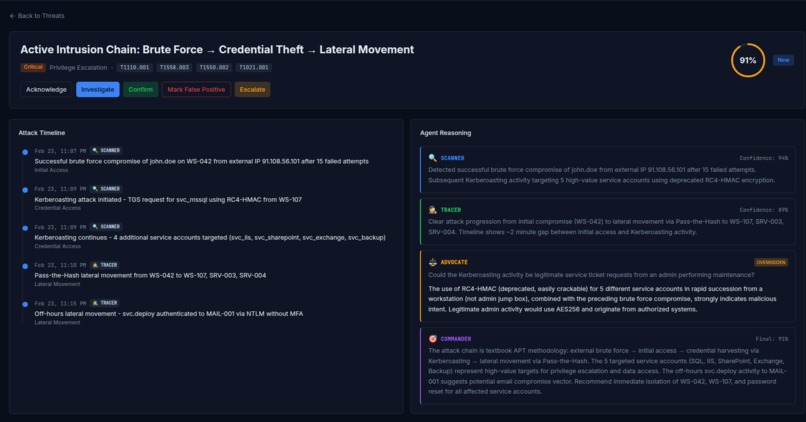Click the target icon in the Commander reasoning card
The image size is (806, 422).
click(433, 339)
